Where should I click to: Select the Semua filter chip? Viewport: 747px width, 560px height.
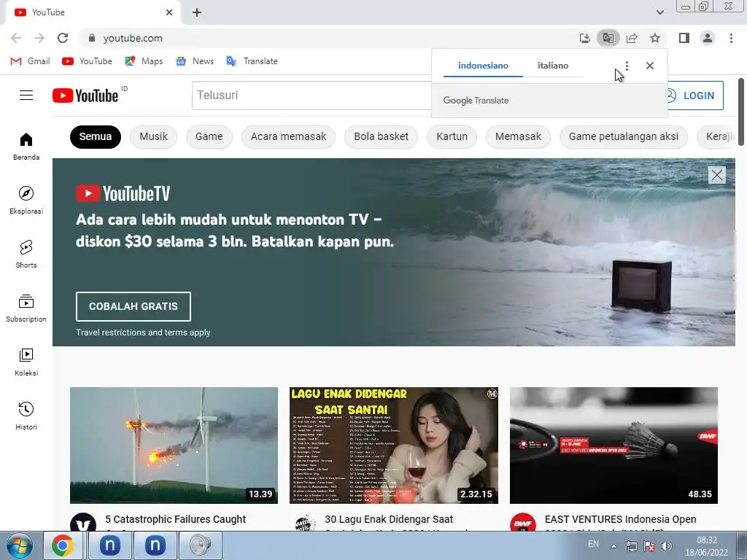96,136
